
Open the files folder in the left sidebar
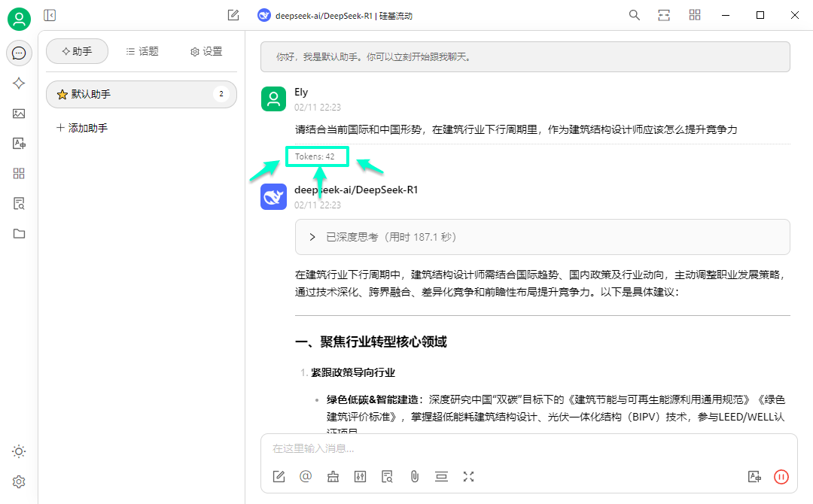(19, 234)
